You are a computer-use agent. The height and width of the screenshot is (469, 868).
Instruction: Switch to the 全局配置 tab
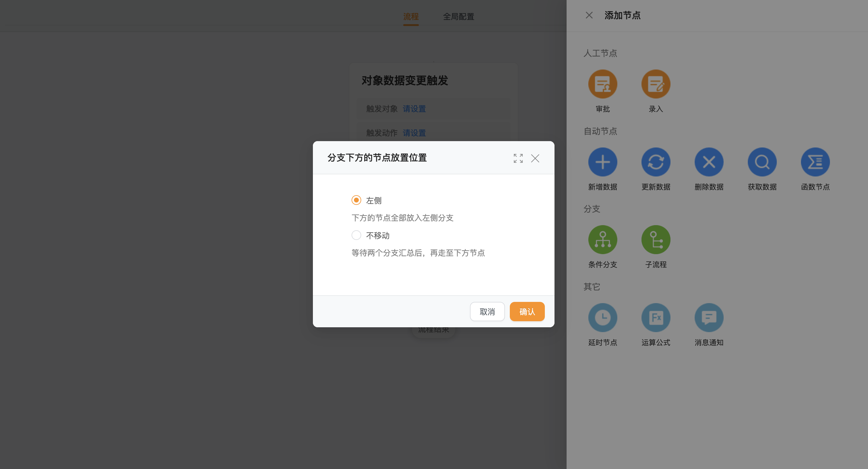click(x=458, y=17)
